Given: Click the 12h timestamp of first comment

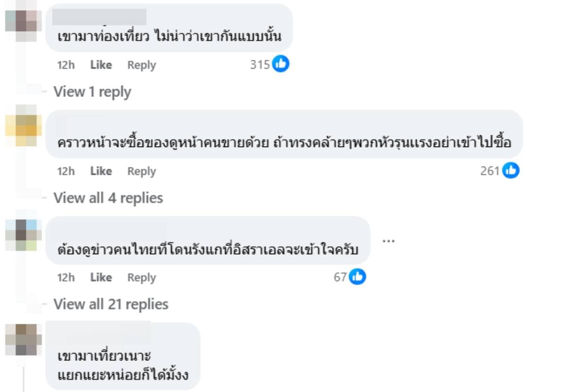Looking at the screenshot, I should coord(66,65).
